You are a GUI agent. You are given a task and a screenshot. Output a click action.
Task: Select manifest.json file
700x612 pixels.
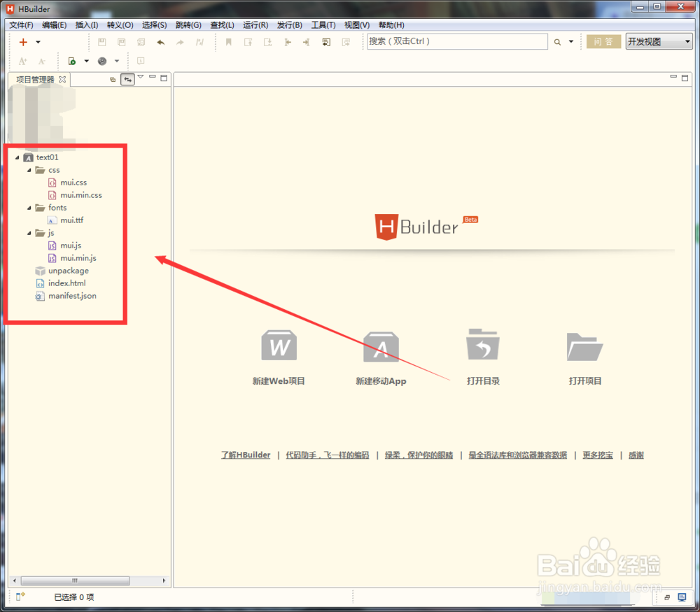click(72, 296)
